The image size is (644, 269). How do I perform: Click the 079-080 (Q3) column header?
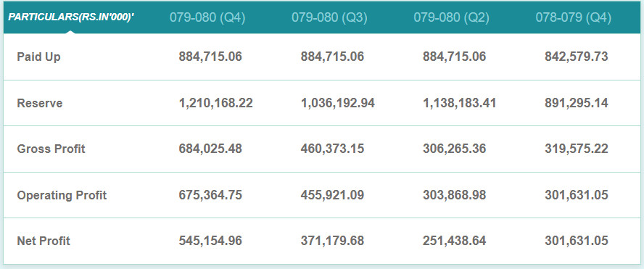[329, 17]
